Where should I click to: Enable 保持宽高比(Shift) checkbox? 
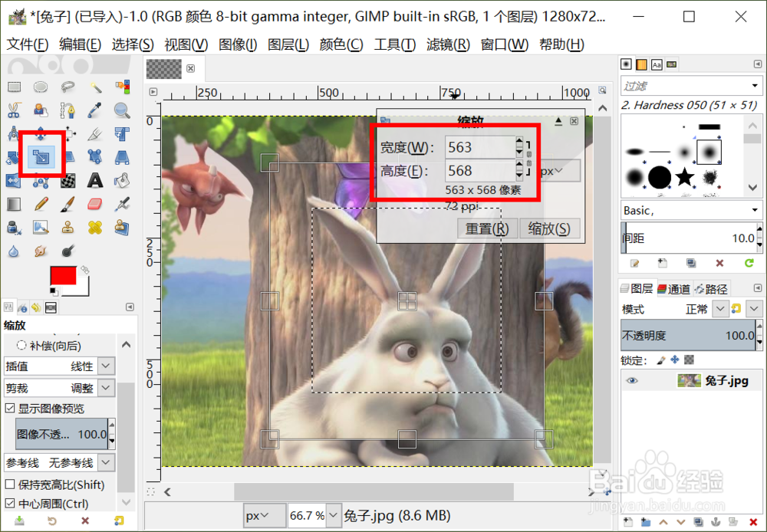[x=10, y=484]
